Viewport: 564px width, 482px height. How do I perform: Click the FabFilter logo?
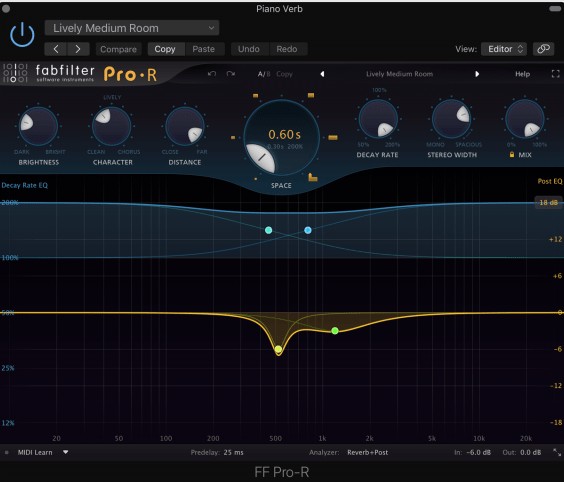coord(49,73)
